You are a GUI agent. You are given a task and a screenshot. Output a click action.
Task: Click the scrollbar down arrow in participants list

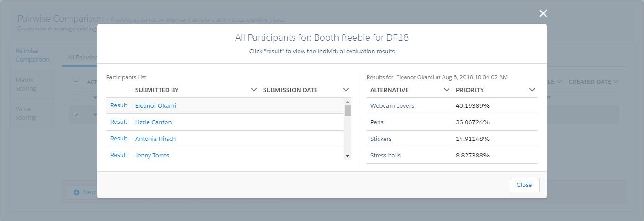[x=347, y=157]
